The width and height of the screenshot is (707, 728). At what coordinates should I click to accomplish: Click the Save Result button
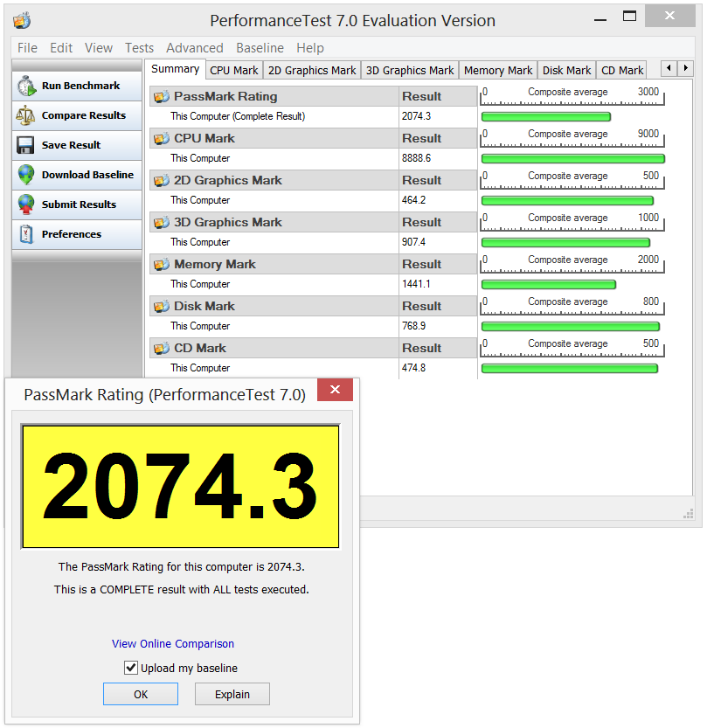click(x=77, y=145)
